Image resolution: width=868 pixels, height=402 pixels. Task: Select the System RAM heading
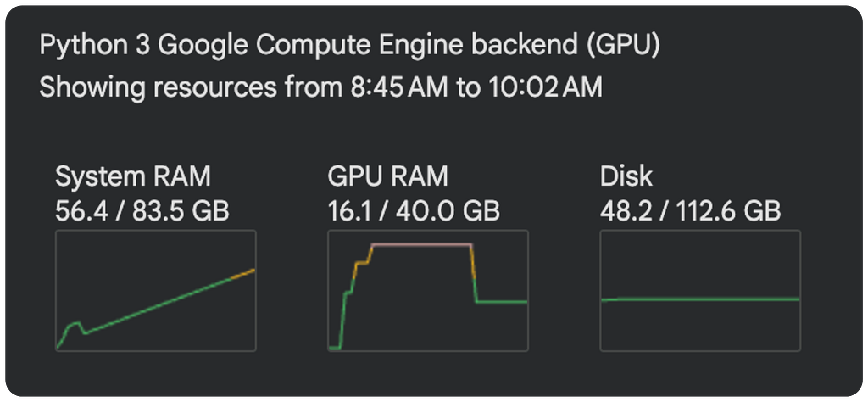click(133, 176)
